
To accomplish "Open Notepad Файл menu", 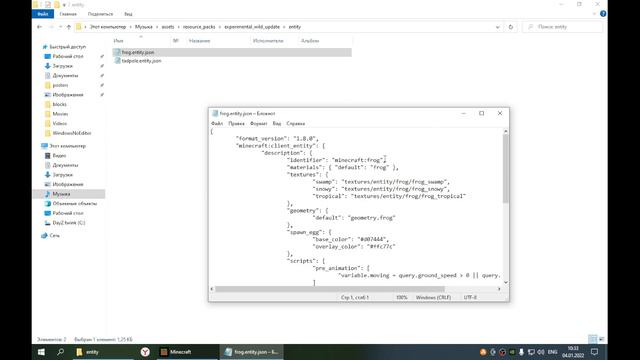I will [217, 123].
